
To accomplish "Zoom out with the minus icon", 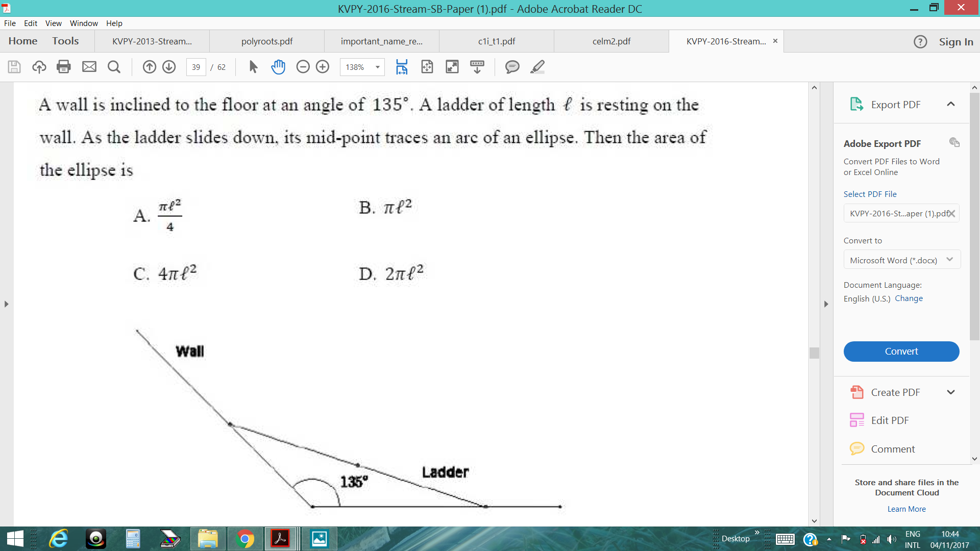I will 303,67.
